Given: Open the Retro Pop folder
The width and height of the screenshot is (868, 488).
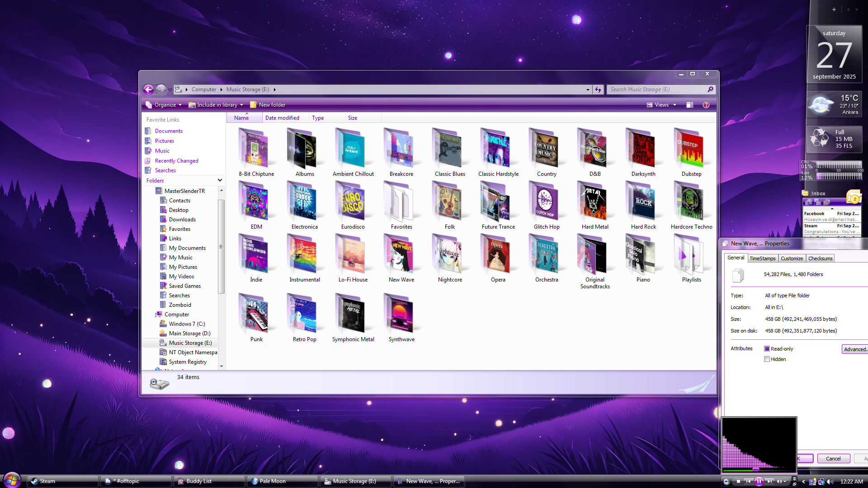Looking at the screenshot, I should (305, 318).
